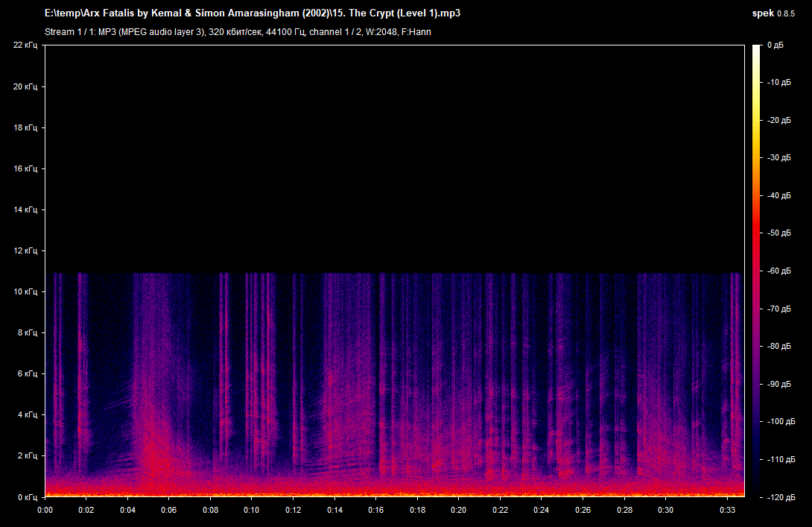
Task: Click the empty black area above 12 кГц
Action: point(395,156)
